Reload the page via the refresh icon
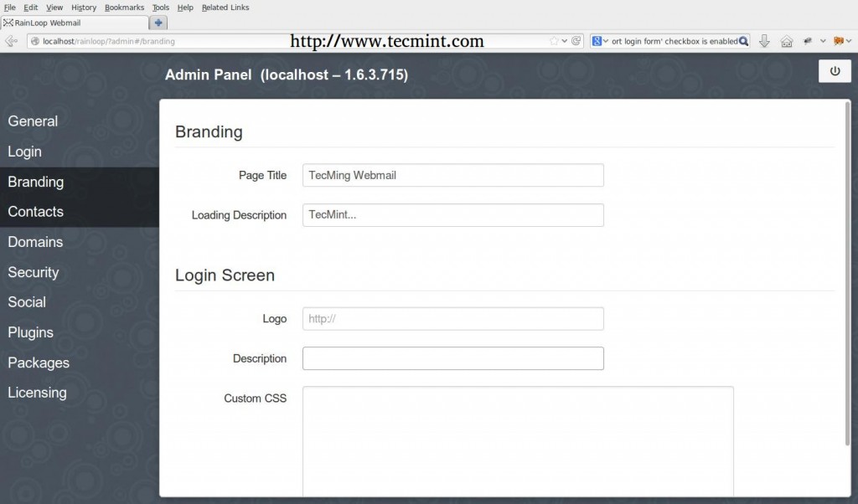 pos(576,39)
